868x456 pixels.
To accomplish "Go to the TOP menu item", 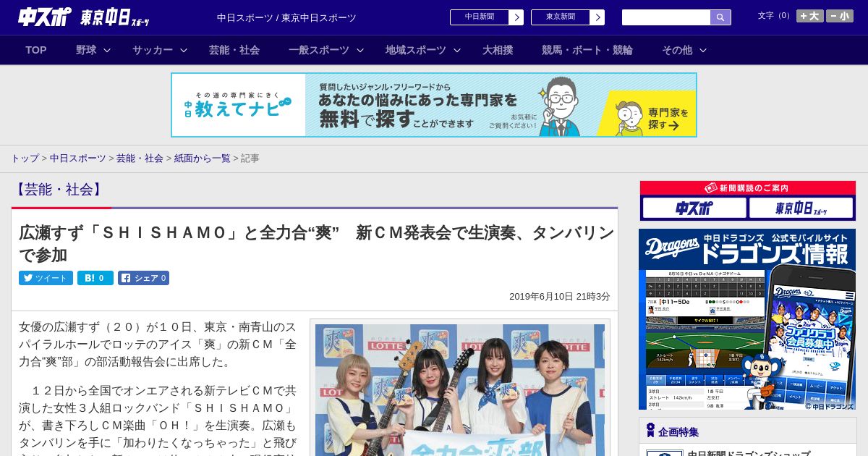I will (36, 50).
